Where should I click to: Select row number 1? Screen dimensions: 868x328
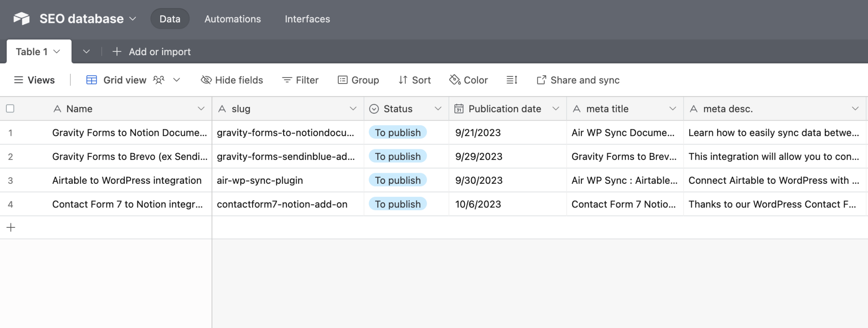coord(10,133)
